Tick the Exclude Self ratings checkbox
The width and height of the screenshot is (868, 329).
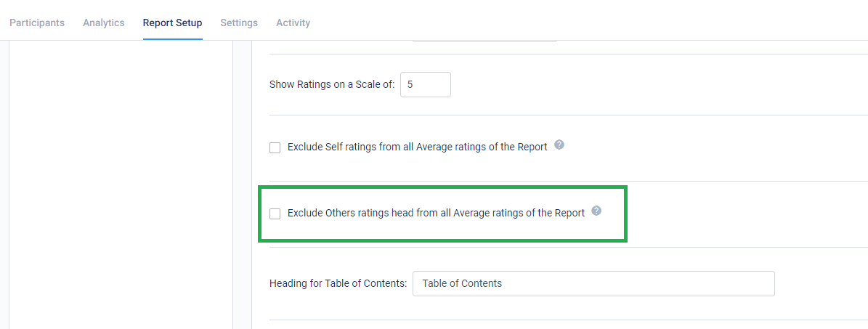click(x=275, y=148)
